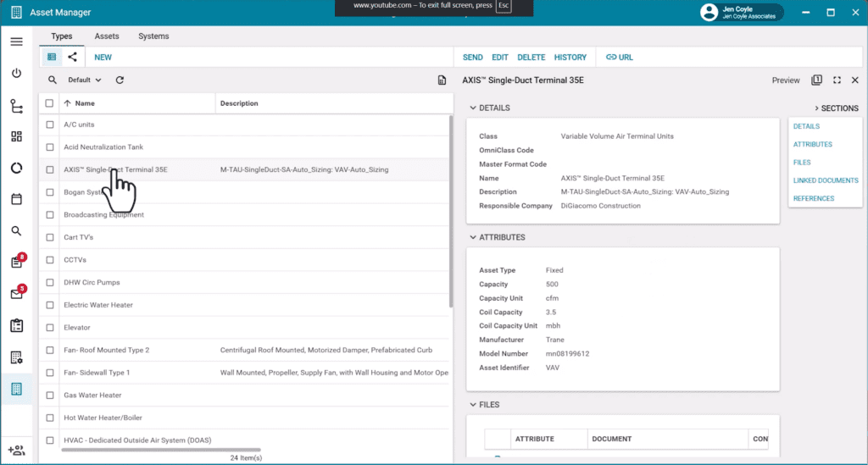Image resolution: width=868 pixels, height=465 pixels.
Task: Click the Description column header
Action: click(x=239, y=103)
